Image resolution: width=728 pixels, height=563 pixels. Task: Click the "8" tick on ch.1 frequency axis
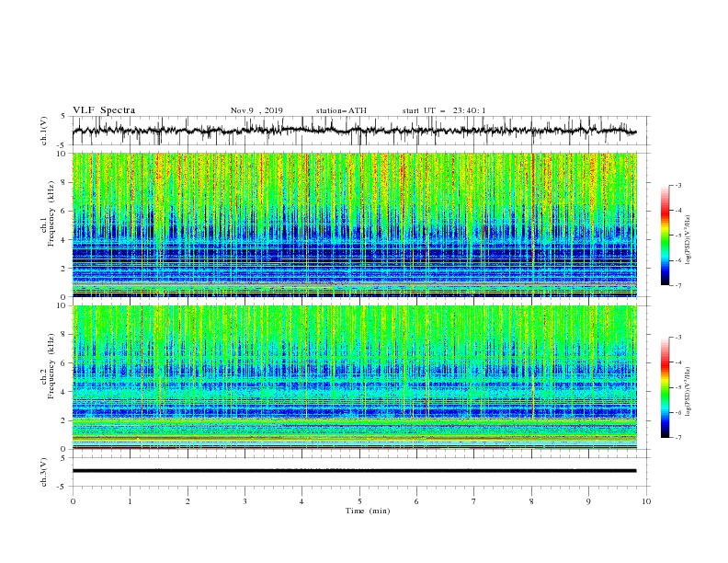tap(64, 182)
